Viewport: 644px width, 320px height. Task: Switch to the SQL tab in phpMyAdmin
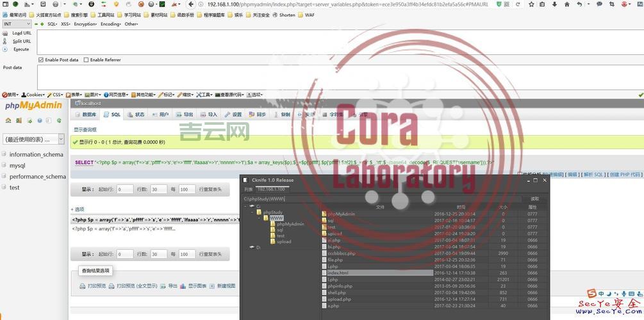click(111, 115)
